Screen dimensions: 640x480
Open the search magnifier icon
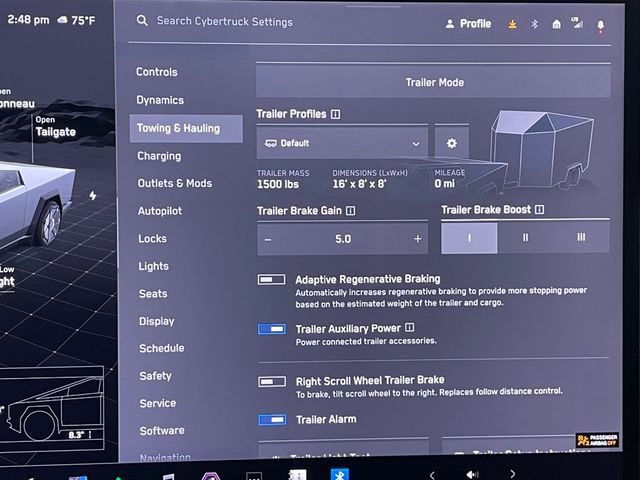(142, 20)
